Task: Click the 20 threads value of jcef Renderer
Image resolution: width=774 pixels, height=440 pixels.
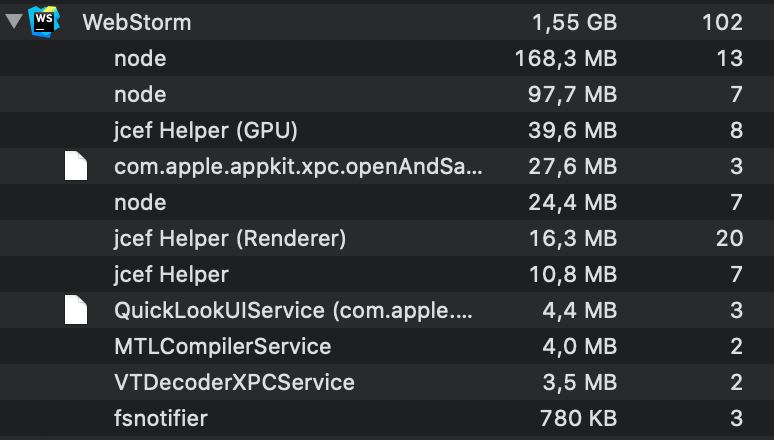Action: (x=729, y=239)
